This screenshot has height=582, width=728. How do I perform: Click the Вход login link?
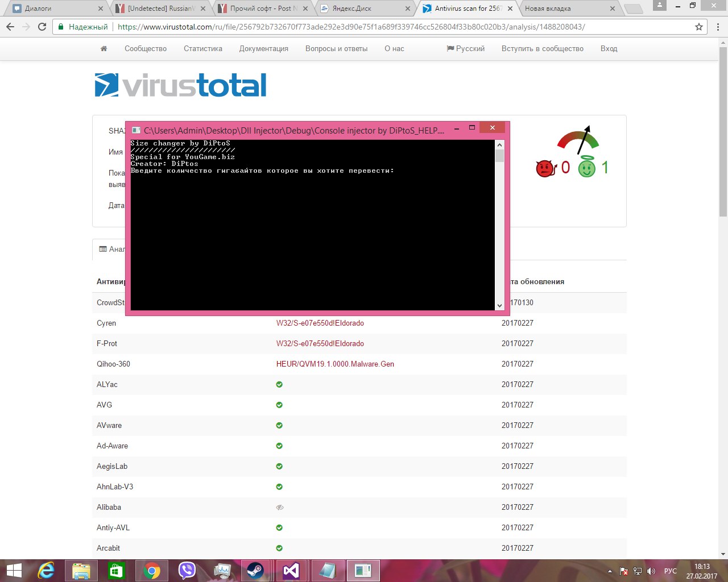click(x=609, y=49)
